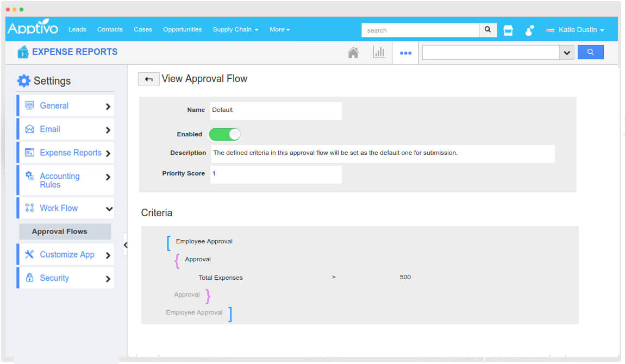Click the Expense Reports app icon
Viewport: 625px width, 364px height.
(x=22, y=52)
